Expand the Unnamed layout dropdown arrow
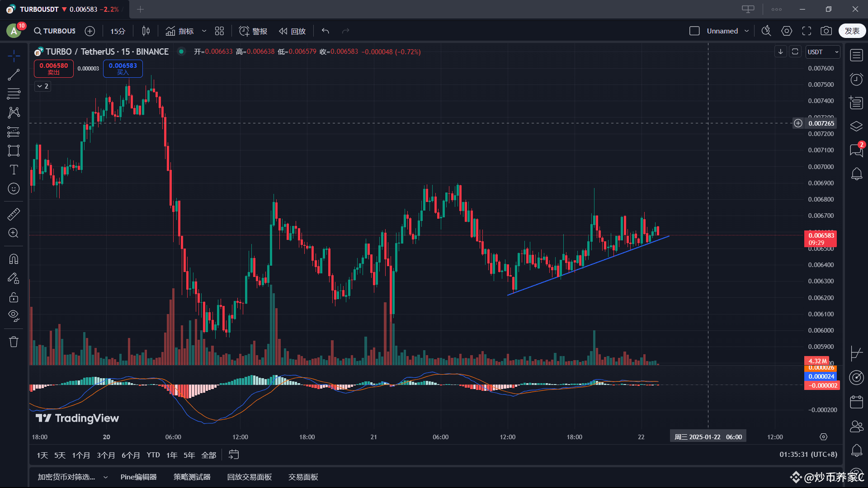The width and height of the screenshot is (868, 488). coord(746,31)
